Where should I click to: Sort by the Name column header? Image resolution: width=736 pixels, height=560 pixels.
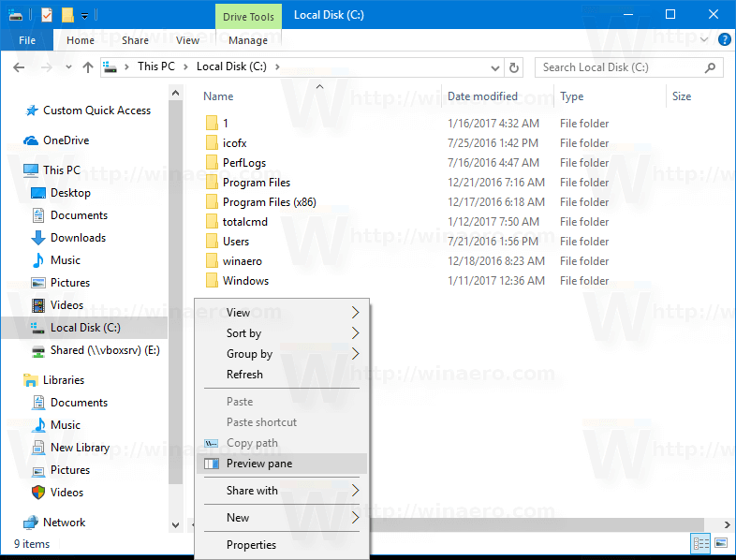coord(218,96)
